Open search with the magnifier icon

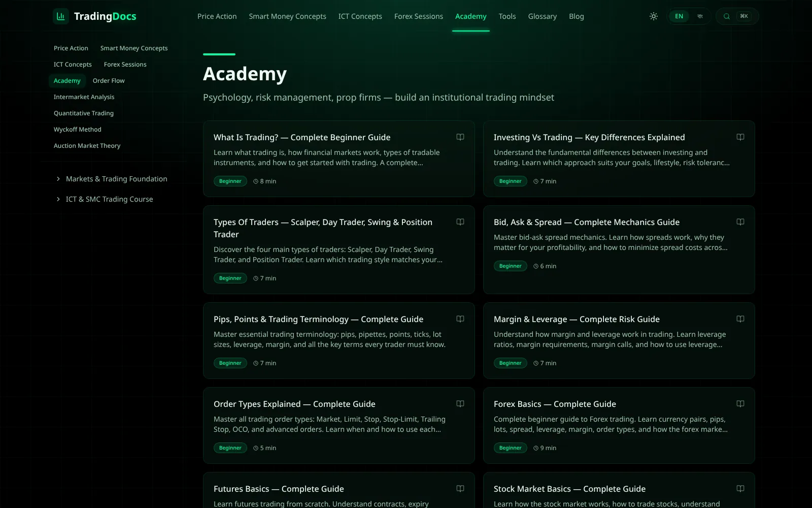727,16
